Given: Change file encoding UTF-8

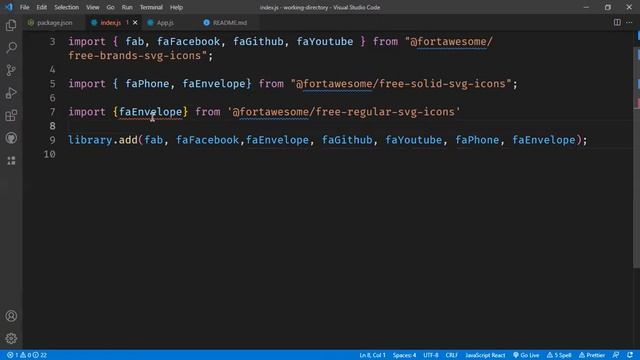Looking at the screenshot, I should click(x=431, y=355).
